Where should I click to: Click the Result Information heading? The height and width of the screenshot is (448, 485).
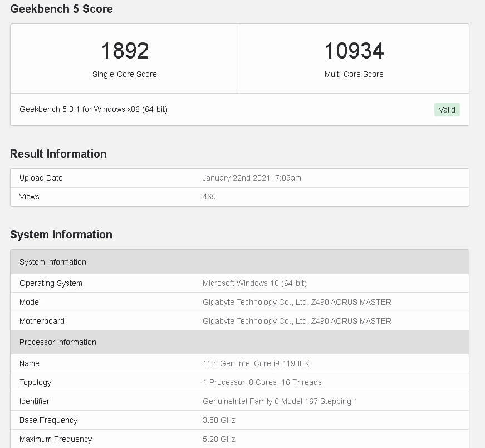click(x=58, y=154)
